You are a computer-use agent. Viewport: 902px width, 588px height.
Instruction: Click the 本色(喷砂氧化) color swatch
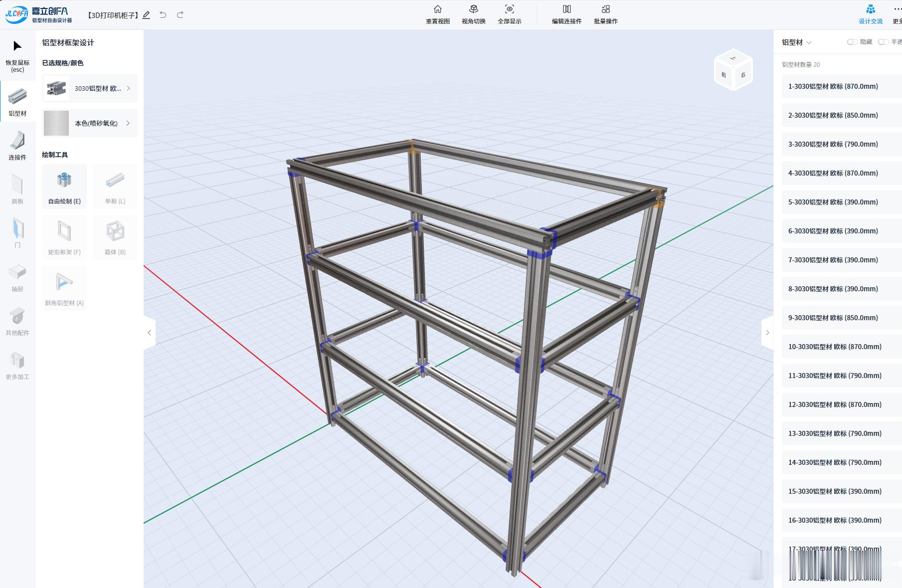(x=56, y=123)
